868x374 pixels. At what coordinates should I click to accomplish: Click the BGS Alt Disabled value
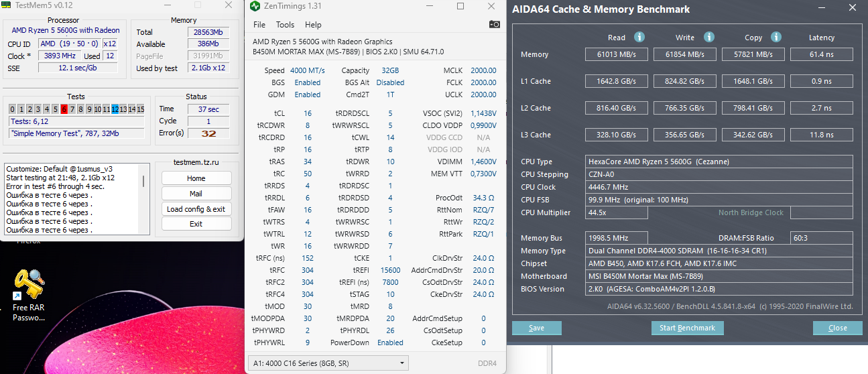pos(390,82)
